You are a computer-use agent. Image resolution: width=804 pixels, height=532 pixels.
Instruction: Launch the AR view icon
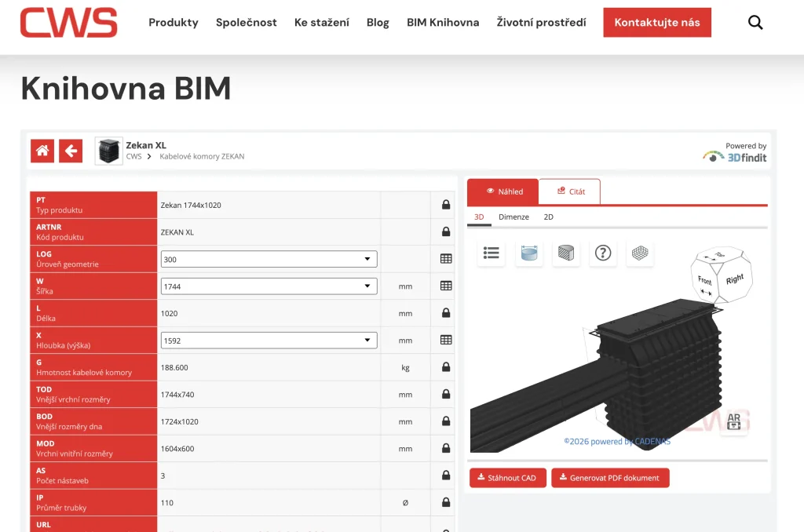click(x=734, y=422)
